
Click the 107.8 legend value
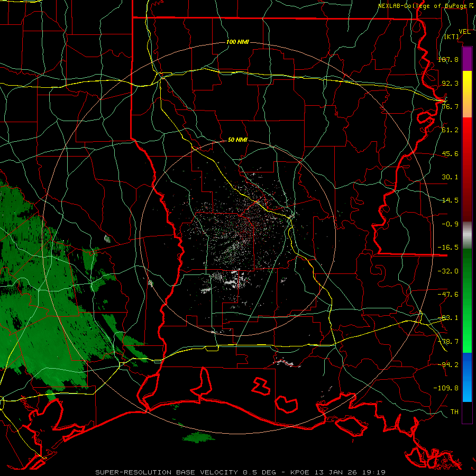pyautogui.click(x=448, y=59)
